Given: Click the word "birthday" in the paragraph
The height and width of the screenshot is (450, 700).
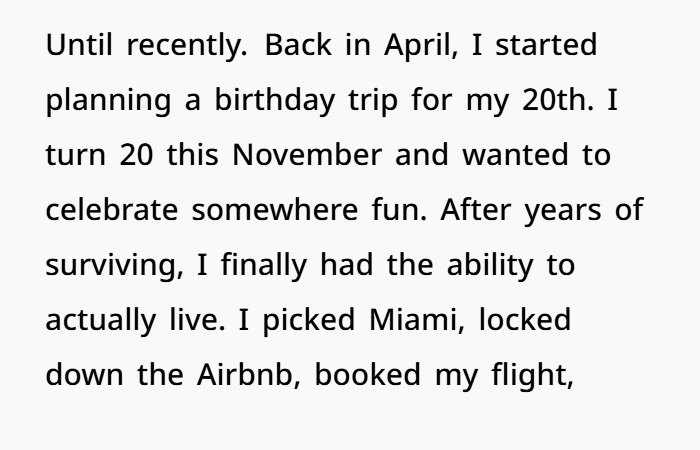Looking at the screenshot, I should tap(275, 101).
